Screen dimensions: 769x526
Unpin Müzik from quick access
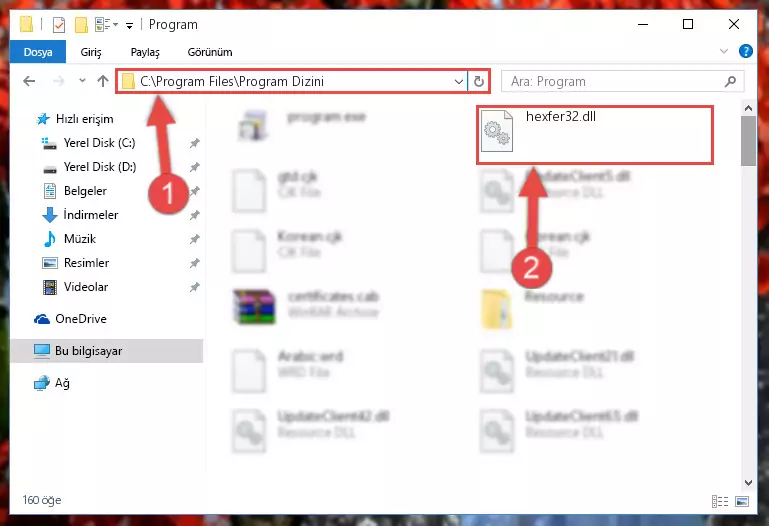195,239
